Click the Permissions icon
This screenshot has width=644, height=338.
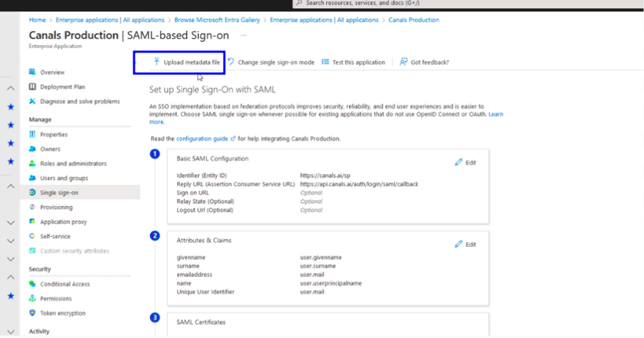click(32, 299)
